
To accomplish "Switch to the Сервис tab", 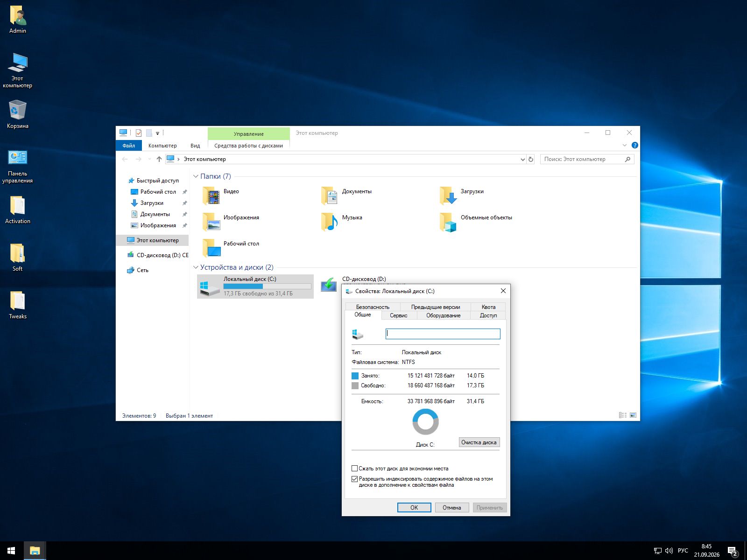I will 399,315.
